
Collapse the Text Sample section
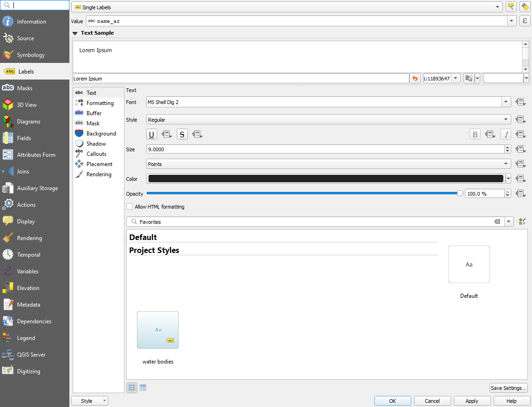click(75, 33)
